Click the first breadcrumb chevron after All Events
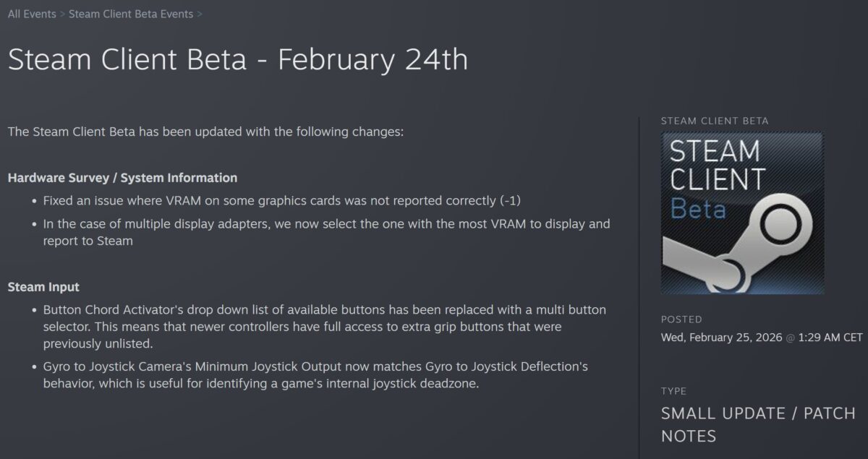 click(62, 14)
